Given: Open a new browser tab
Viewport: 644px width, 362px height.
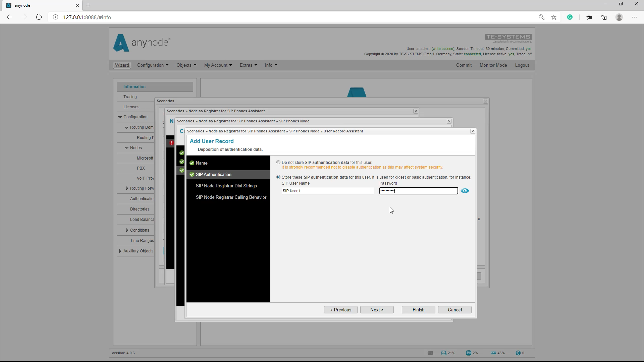Looking at the screenshot, I should tap(88, 5).
